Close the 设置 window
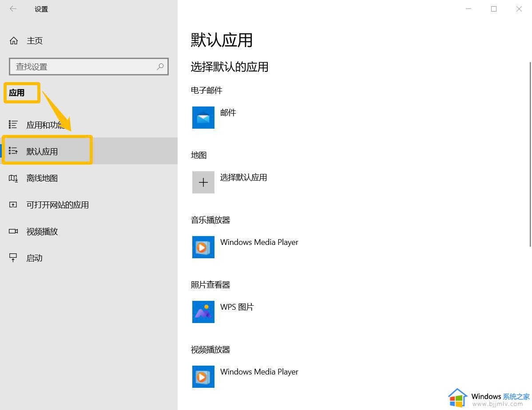Screen dimensions: 532x410 pos(519,9)
